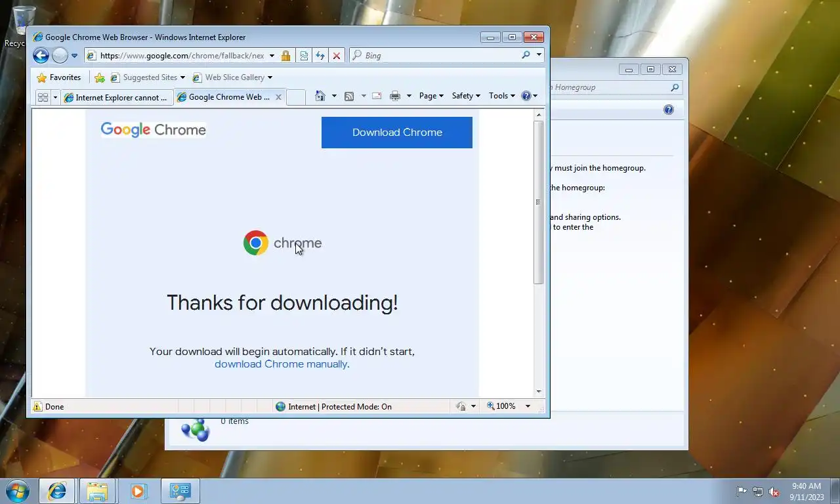Open the Home button dropdown arrow
Image resolution: width=840 pixels, height=504 pixels.
point(334,96)
